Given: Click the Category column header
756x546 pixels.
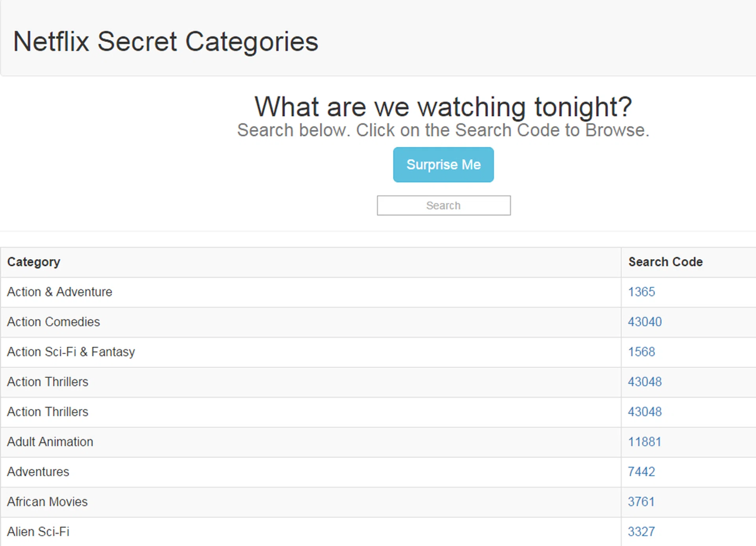Looking at the screenshot, I should (x=34, y=262).
